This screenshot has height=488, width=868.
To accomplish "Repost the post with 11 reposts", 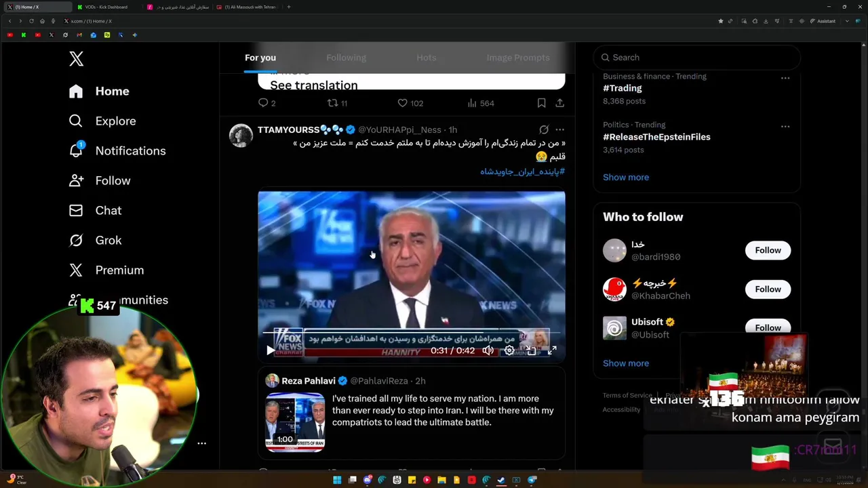I will coord(337,103).
